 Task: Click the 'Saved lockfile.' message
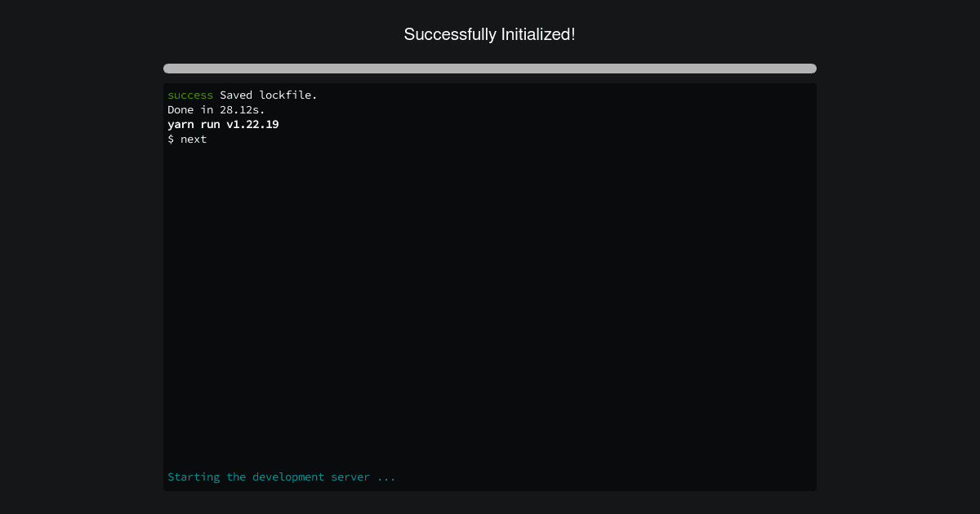(268, 95)
